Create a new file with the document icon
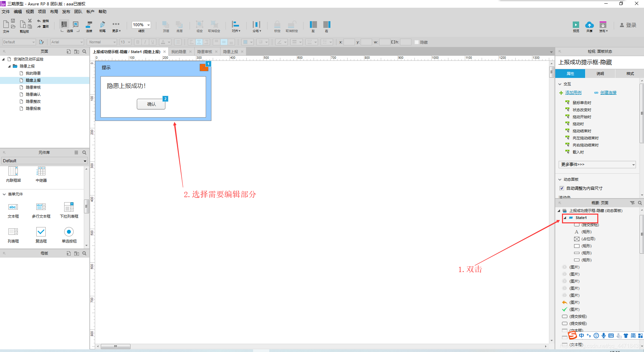The image size is (644, 352). point(6,24)
